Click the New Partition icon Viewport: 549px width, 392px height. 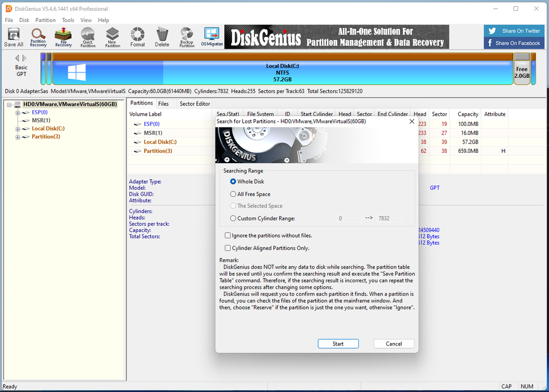coord(112,37)
